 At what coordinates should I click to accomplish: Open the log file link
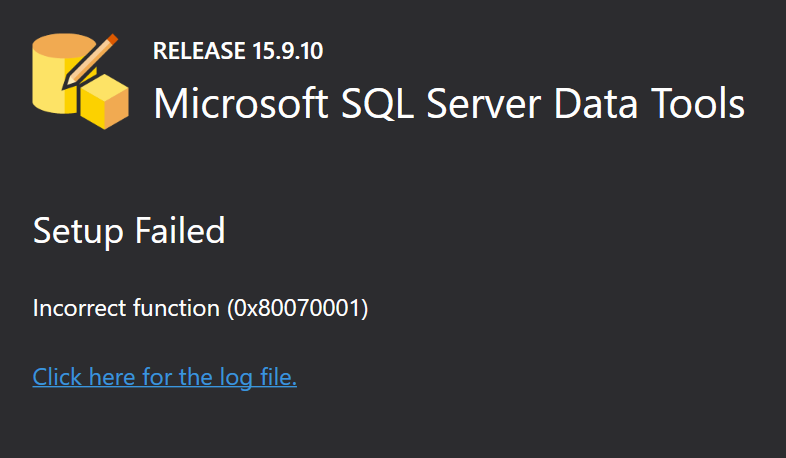pyautogui.click(x=164, y=377)
